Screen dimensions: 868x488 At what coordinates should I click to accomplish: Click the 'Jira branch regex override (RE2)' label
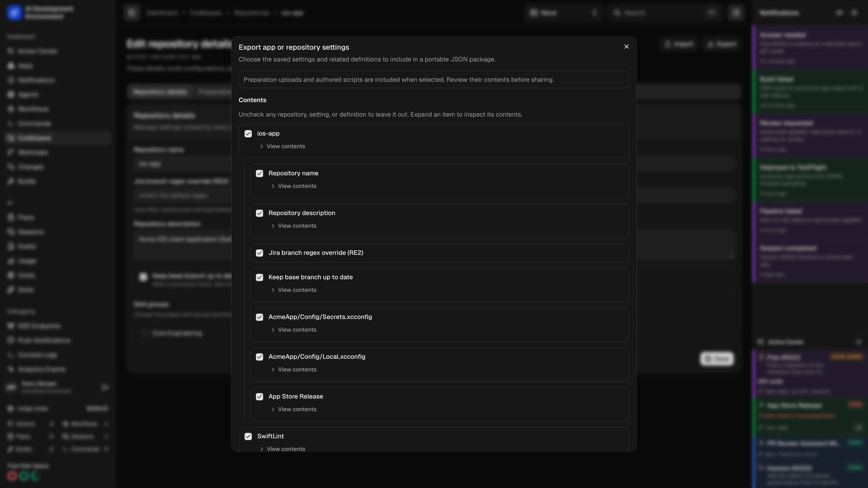click(316, 253)
